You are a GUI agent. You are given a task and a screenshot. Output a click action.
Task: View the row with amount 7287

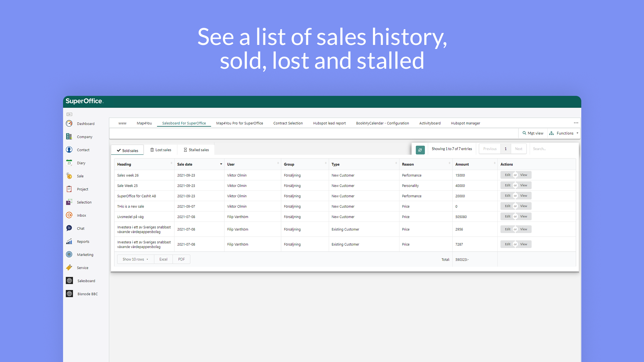point(524,244)
